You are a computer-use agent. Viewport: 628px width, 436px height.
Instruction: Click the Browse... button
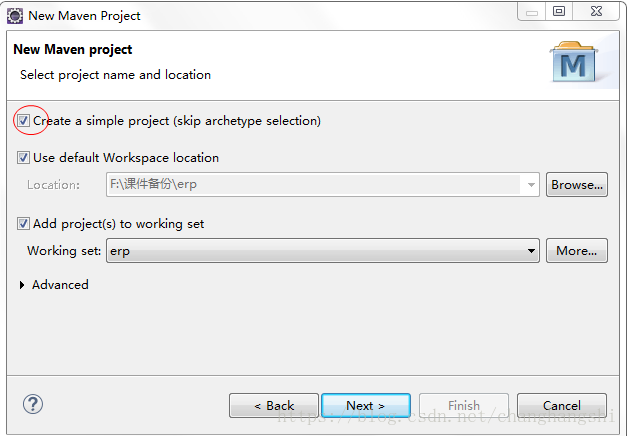point(577,185)
